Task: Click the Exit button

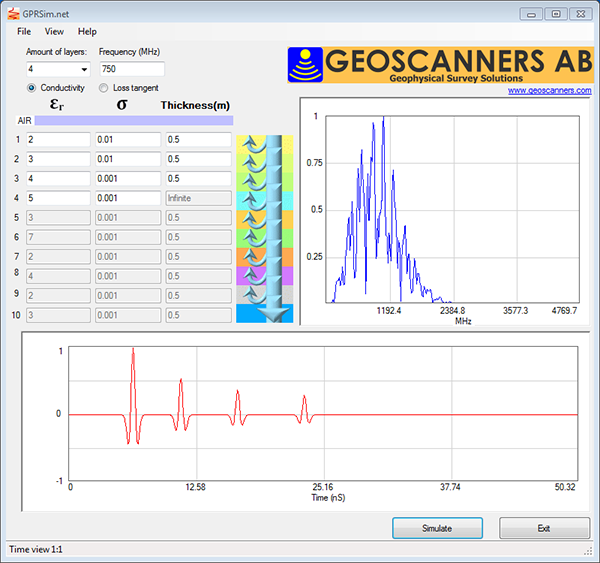Action: coord(544,528)
